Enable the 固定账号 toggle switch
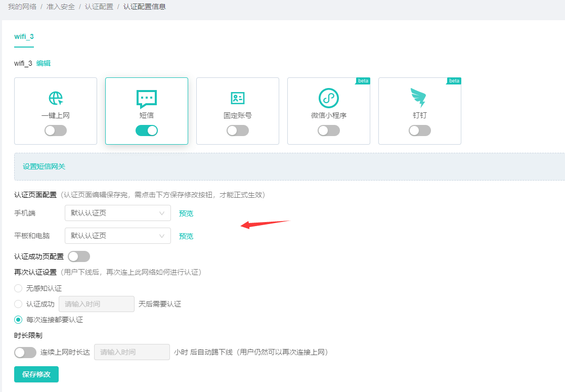565x392 pixels. coord(238,130)
